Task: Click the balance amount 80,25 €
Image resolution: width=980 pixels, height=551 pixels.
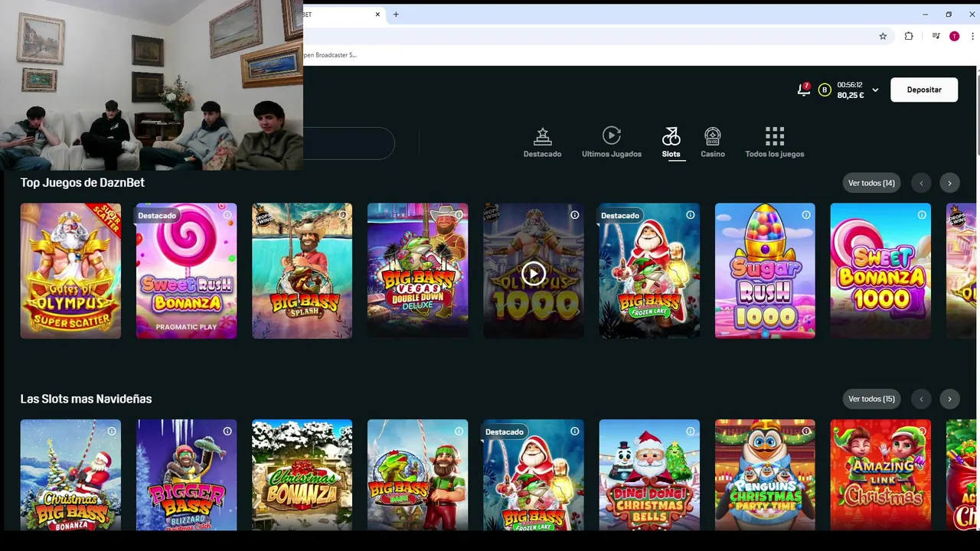Action: (850, 96)
